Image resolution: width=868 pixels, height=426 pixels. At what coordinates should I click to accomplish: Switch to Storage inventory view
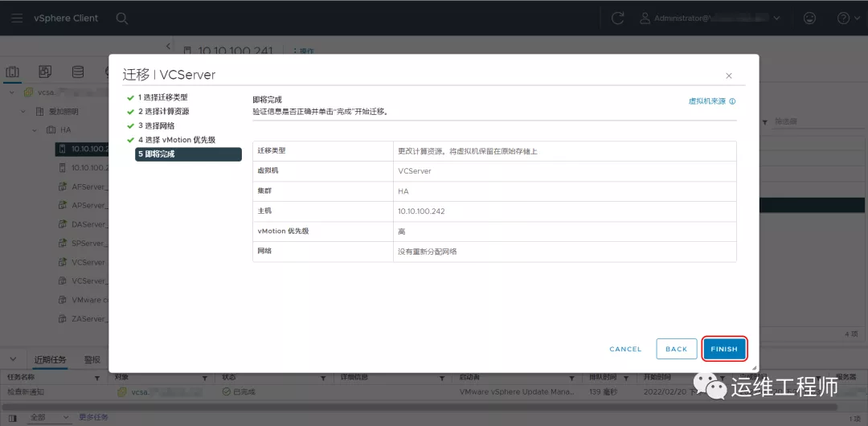tap(77, 72)
